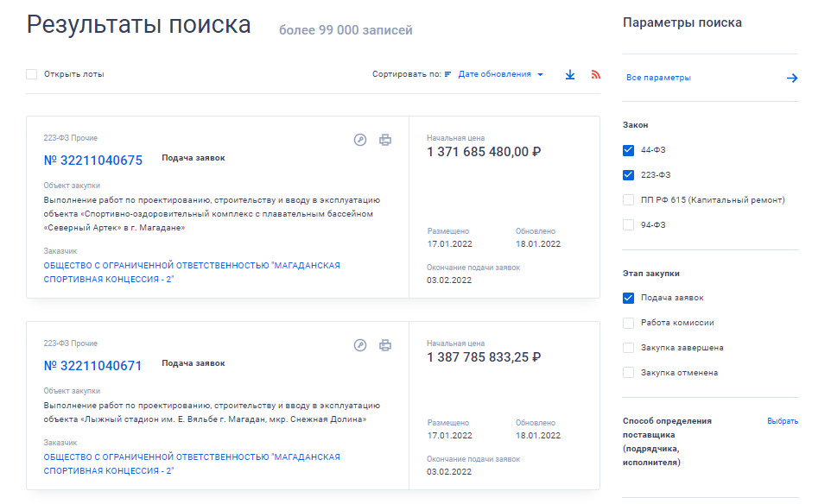Screen dimensions: 831x504
Task: Check the 'Закупка завершена' checkbox
Action: point(629,348)
